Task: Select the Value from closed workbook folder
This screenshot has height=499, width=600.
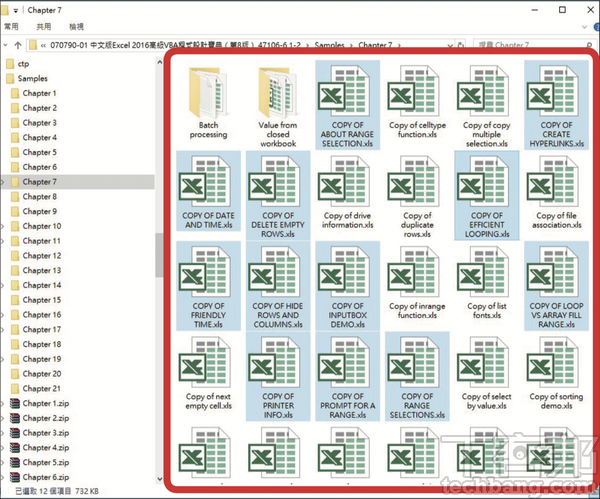Action: pos(277,93)
